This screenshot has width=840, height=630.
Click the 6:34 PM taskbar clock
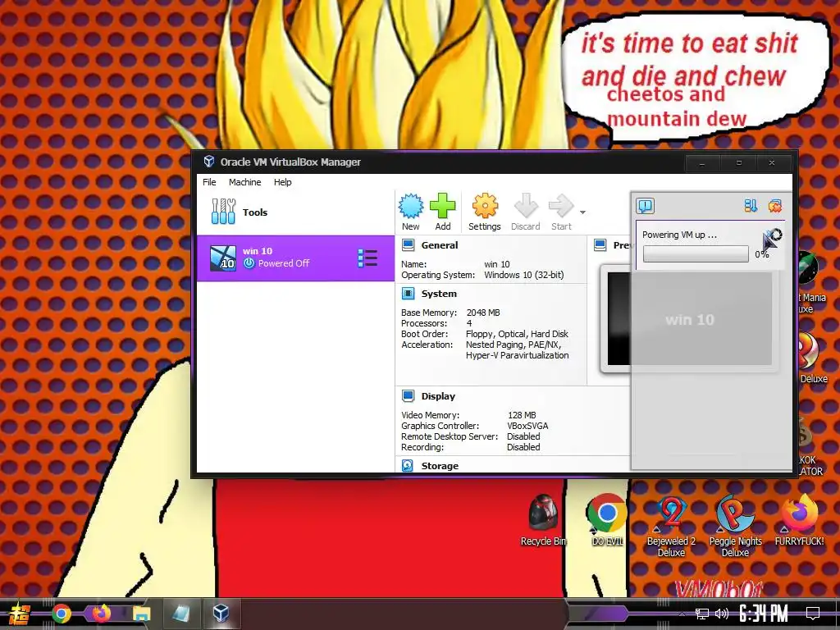click(x=764, y=614)
